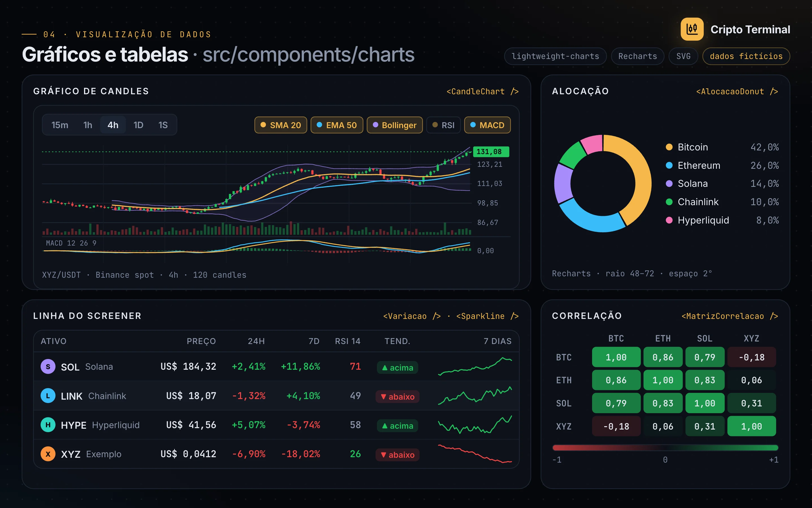Click the Hyperliquid pink legend dot
812x508 pixels.
[669, 220]
